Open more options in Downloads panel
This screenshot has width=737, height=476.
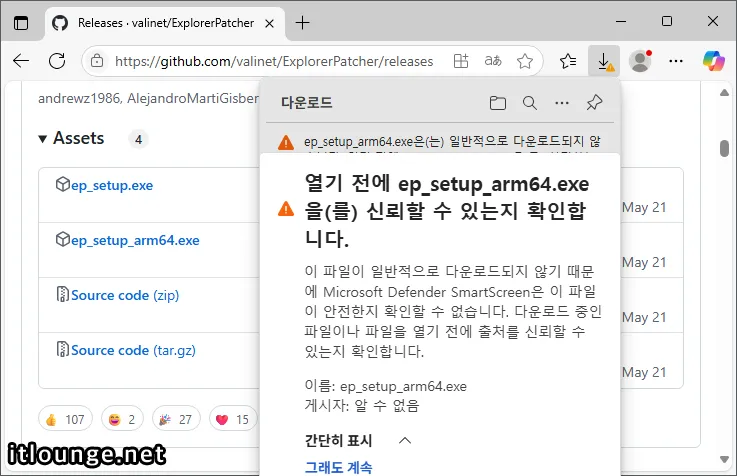point(562,103)
